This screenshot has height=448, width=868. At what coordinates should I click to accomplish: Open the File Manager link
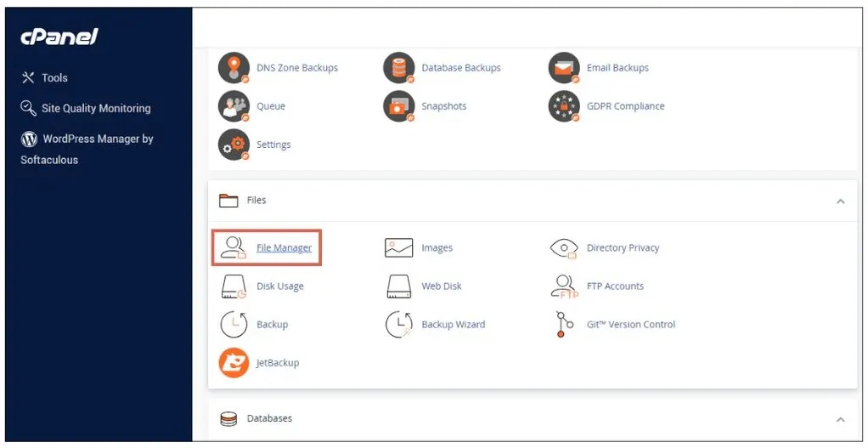tap(284, 248)
